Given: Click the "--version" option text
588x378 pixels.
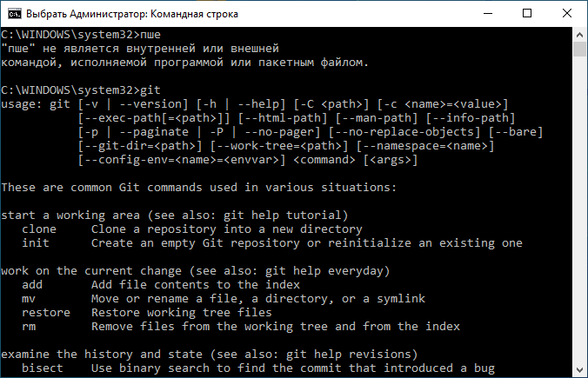Looking at the screenshot, I should point(154,103).
